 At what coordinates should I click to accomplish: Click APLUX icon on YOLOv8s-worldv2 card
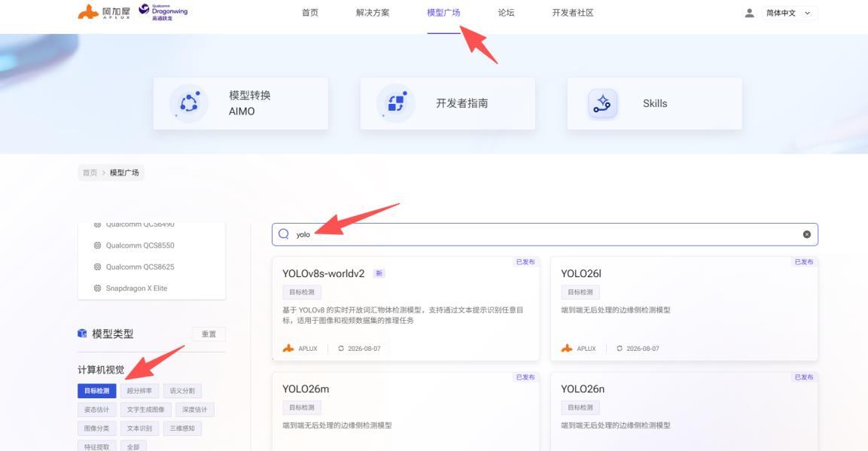288,348
